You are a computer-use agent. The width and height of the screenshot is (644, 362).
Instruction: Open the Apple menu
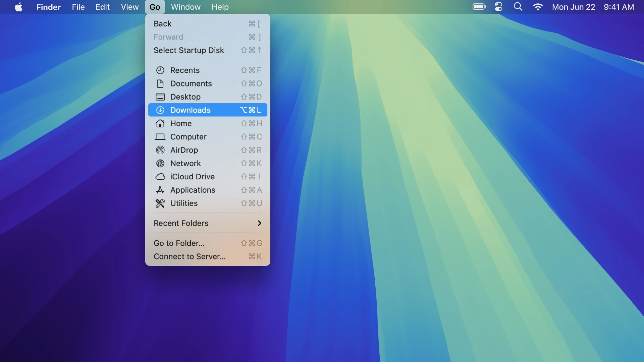[x=19, y=7]
